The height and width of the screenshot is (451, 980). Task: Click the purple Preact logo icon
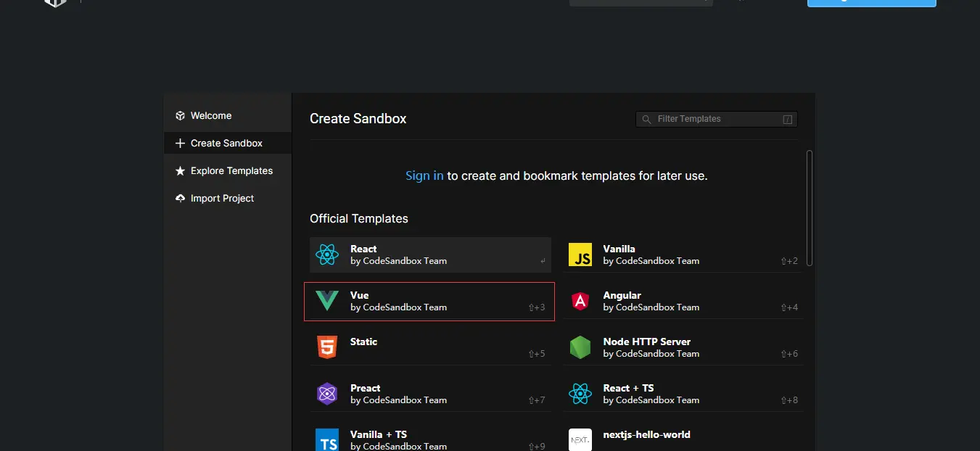(327, 394)
